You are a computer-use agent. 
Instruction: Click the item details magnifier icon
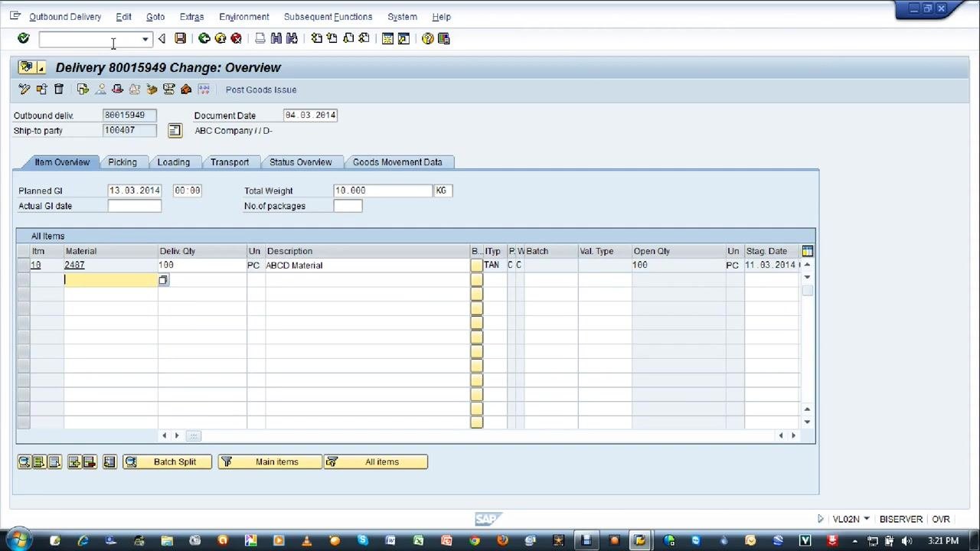pos(24,461)
